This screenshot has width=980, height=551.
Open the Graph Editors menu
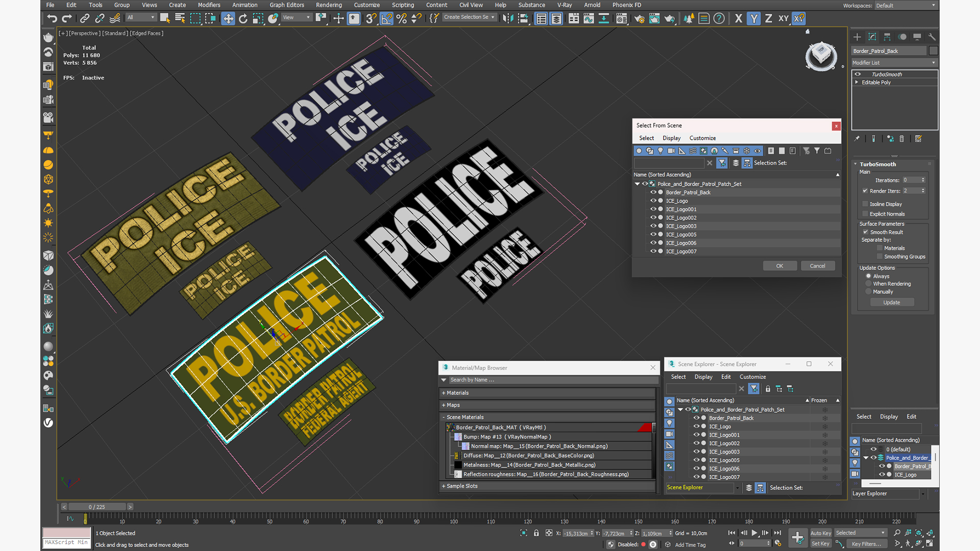point(287,5)
